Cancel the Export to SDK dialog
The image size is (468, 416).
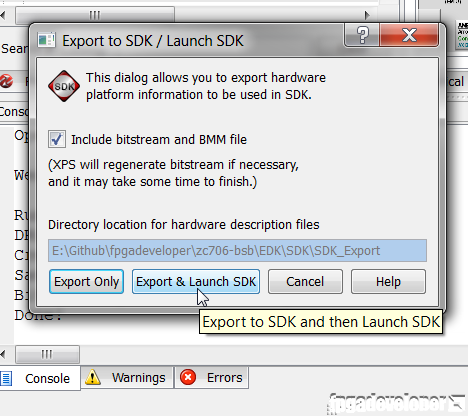tap(305, 282)
